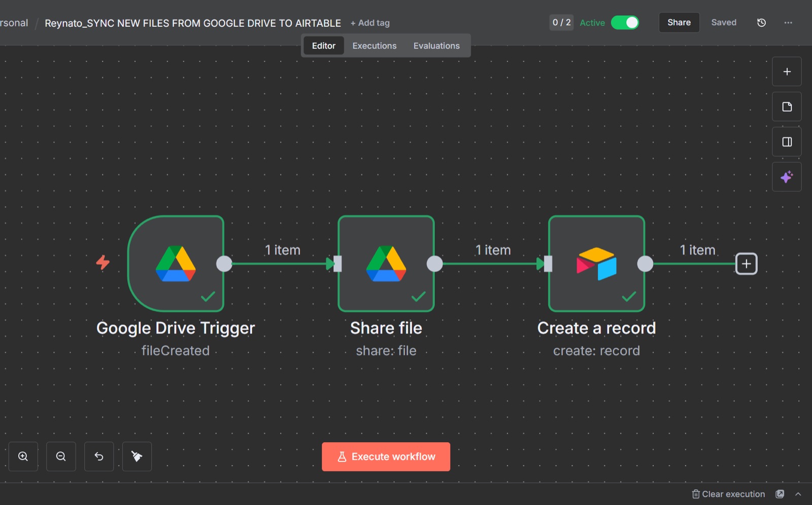Viewport: 812px width, 505px height.
Task: Open the Share file node
Action: coord(386,264)
